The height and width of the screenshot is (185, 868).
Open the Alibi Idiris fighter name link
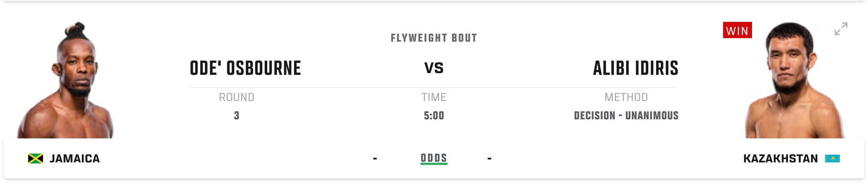(x=636, y=68)
